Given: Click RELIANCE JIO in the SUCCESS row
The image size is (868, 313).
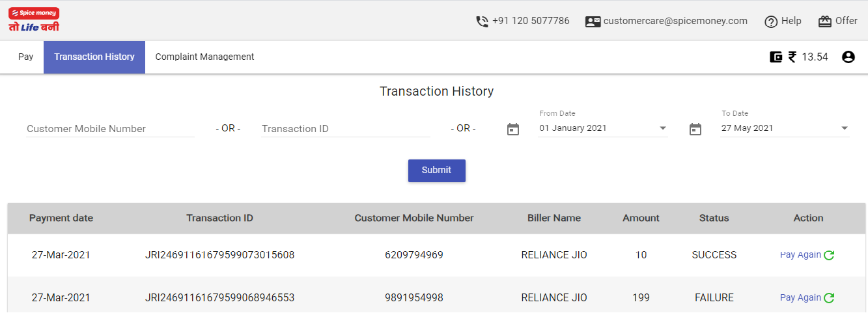Looking at the screenshot, I should [x=554, y=255].
